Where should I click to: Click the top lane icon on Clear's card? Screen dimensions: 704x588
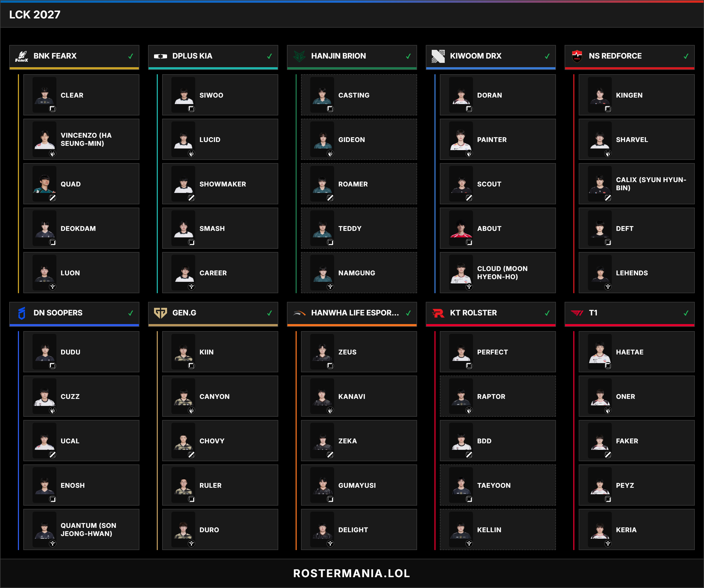[x=53, y=109]
